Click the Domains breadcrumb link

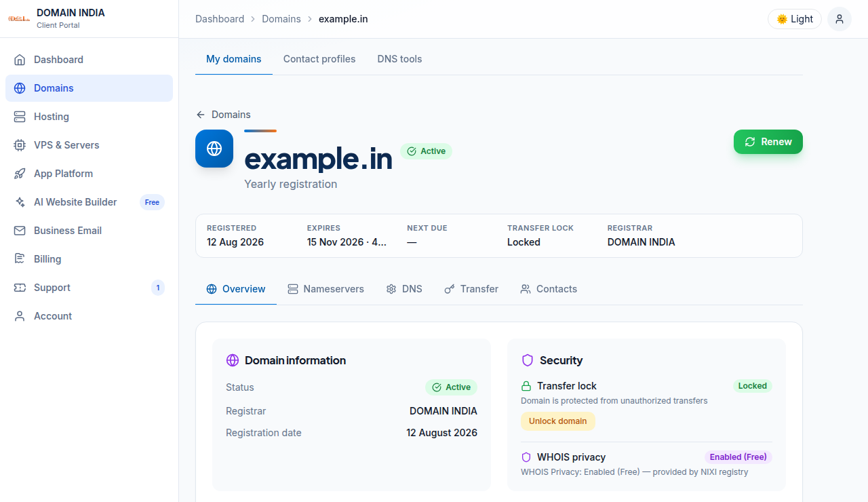pyautogui.click(x=281, y=19)
